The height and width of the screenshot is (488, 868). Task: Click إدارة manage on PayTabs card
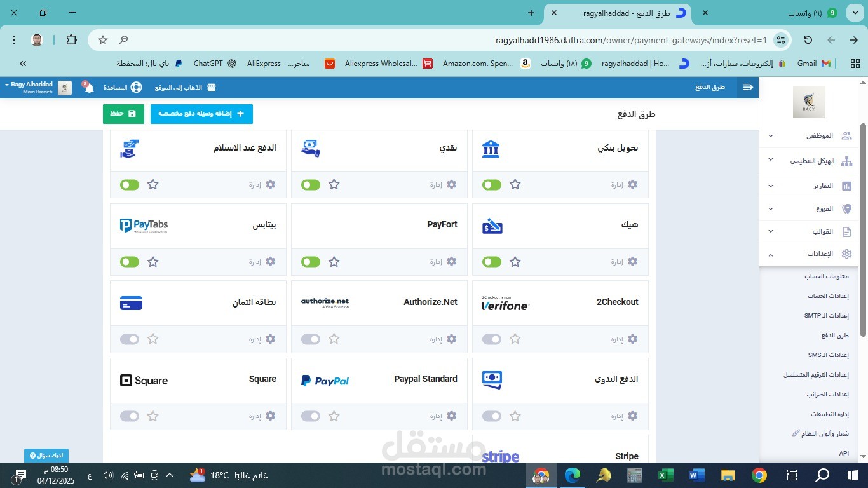[262, 262]
